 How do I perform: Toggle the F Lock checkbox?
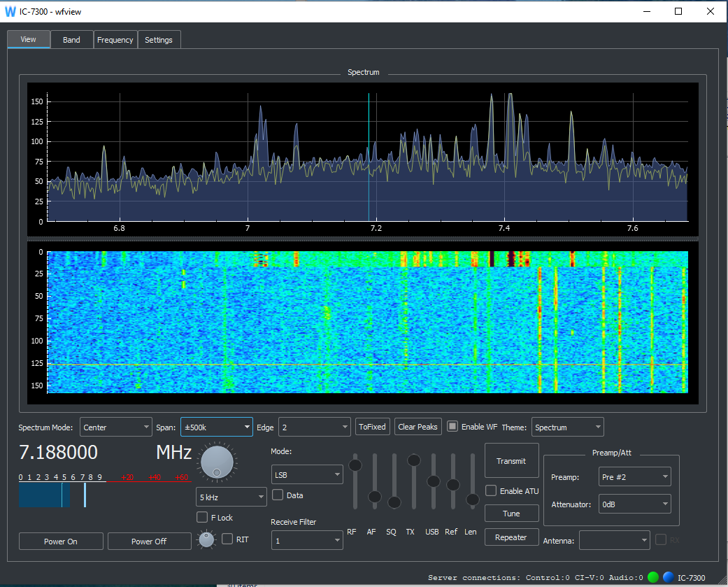202,517
